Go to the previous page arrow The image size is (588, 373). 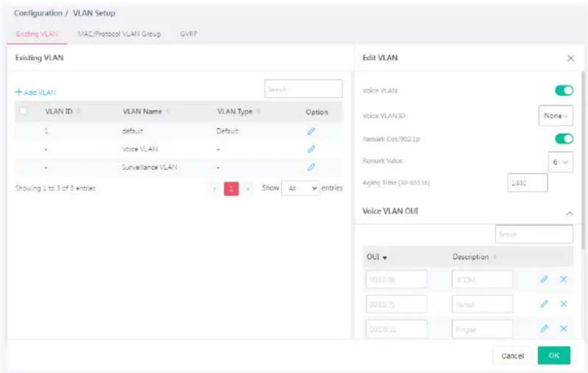pos(214,188)
